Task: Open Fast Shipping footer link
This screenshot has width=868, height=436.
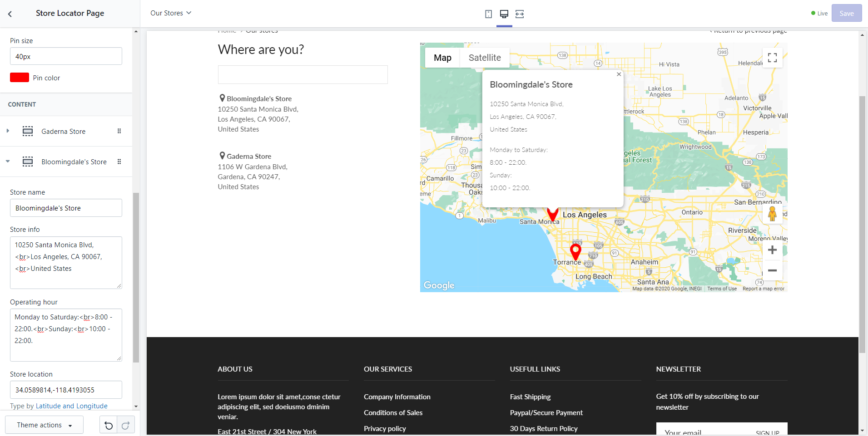Action: pyautogui.click(x=530, y=397)
